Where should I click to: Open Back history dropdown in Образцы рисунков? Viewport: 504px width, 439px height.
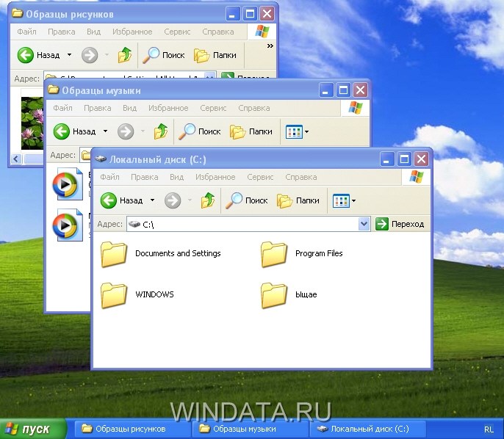pyautogui.click(x=69, y=55)
